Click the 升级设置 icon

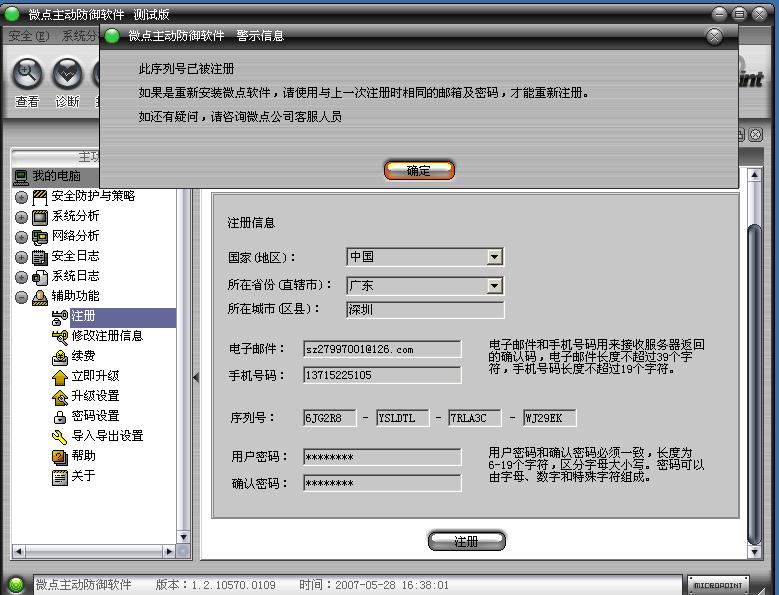[x=60, y=397]
